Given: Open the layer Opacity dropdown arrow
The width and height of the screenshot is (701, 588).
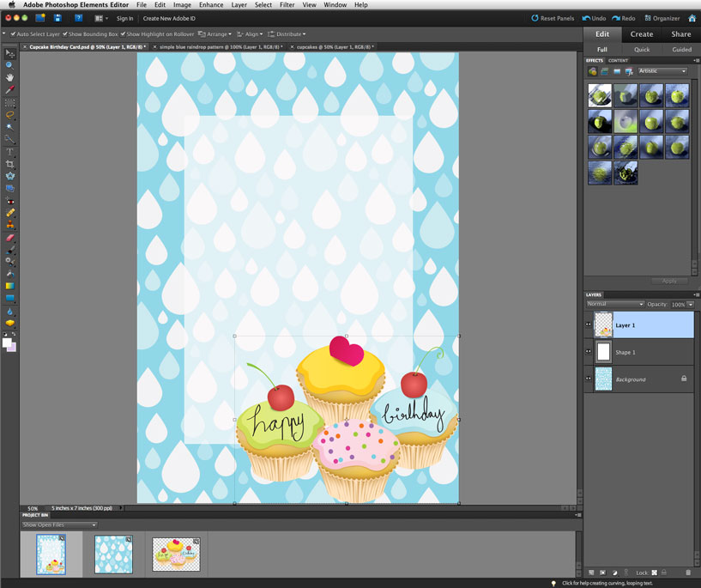Looking at the screenshot, I should [691, 305].
